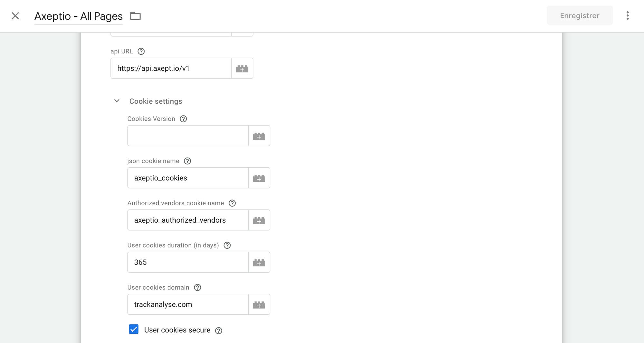This screenshot has height=343, width=644.
Task: Focus the User cookies domain text field
Action: pos(188,305)
